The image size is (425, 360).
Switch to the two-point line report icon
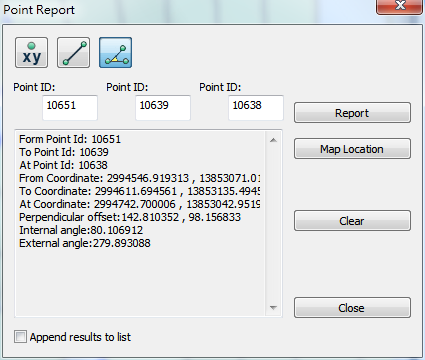[x=73, y=53]
